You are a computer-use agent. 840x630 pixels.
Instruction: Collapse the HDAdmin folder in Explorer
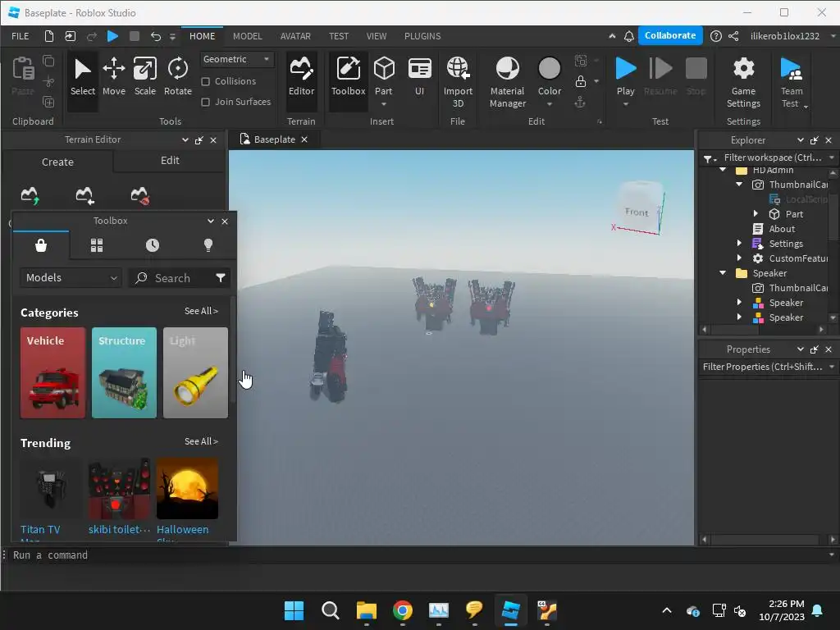[723, 169]
